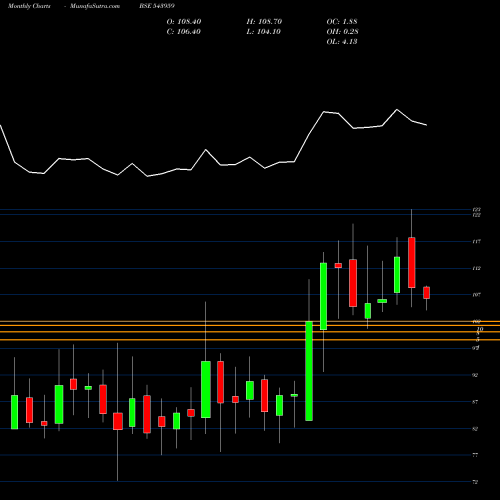The height and width of the screenshot is (500, 500).
Task: Click the peak of the white indicator line
Action: pyautogui.click(x=397, y=109)
